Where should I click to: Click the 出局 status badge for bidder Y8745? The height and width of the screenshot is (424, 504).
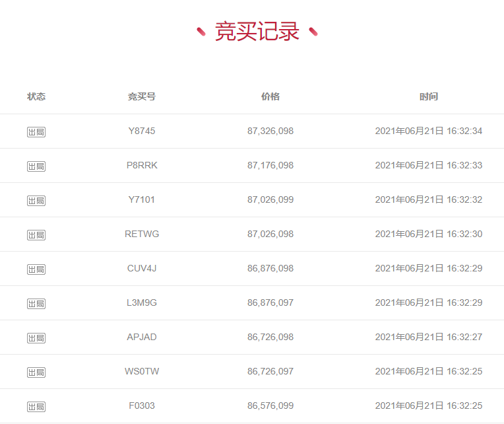pos(36,132)
